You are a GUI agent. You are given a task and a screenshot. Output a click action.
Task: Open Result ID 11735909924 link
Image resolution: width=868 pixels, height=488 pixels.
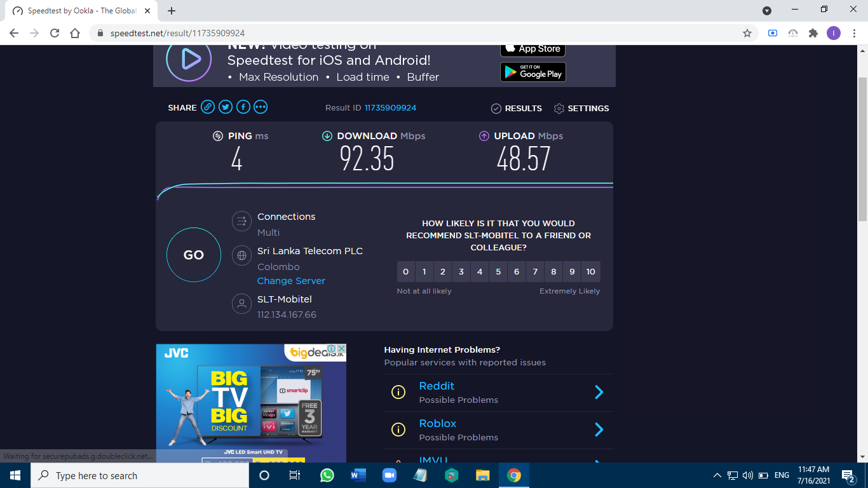390,108
